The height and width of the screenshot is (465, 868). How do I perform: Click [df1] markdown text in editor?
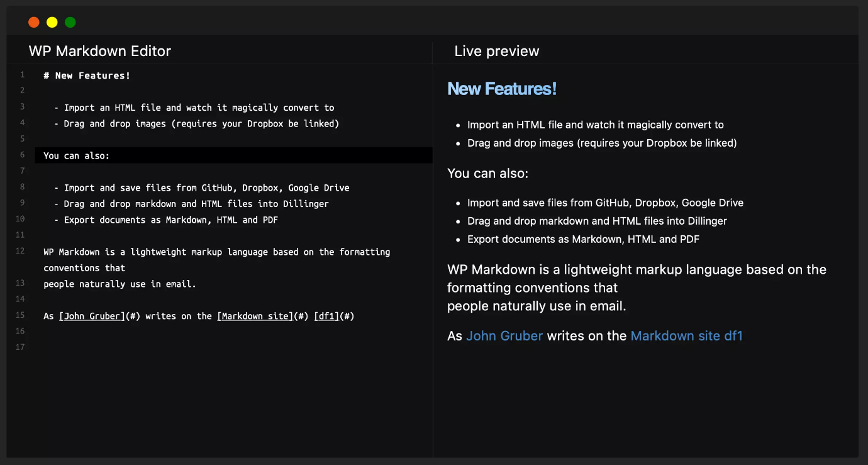326,316
